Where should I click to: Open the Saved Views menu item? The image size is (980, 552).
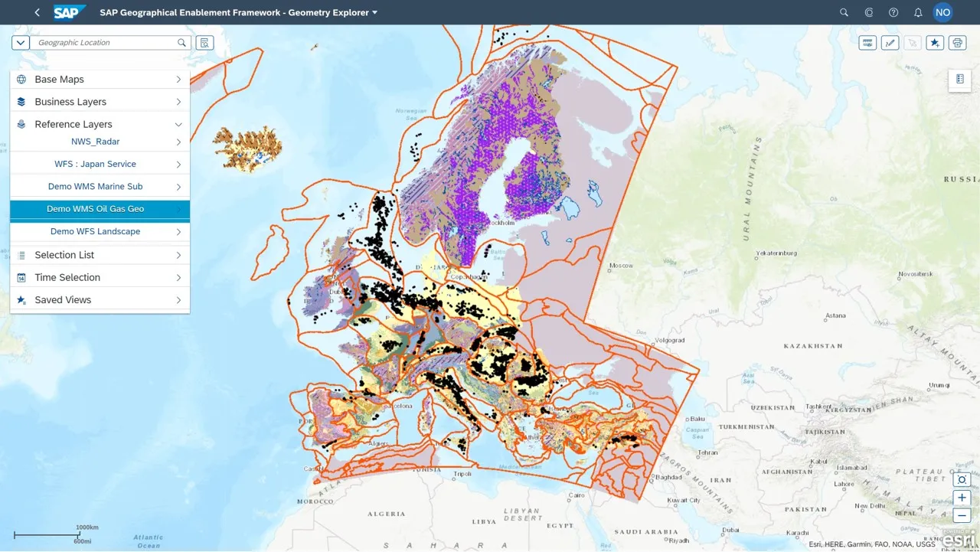100,300
